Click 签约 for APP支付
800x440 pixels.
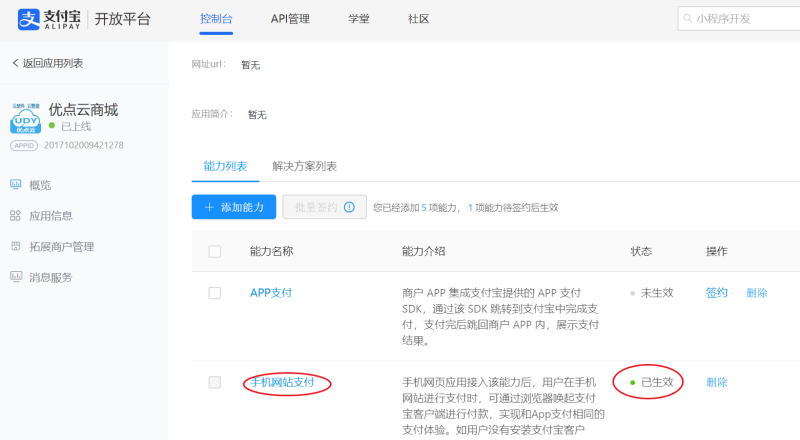click(716, 292)
